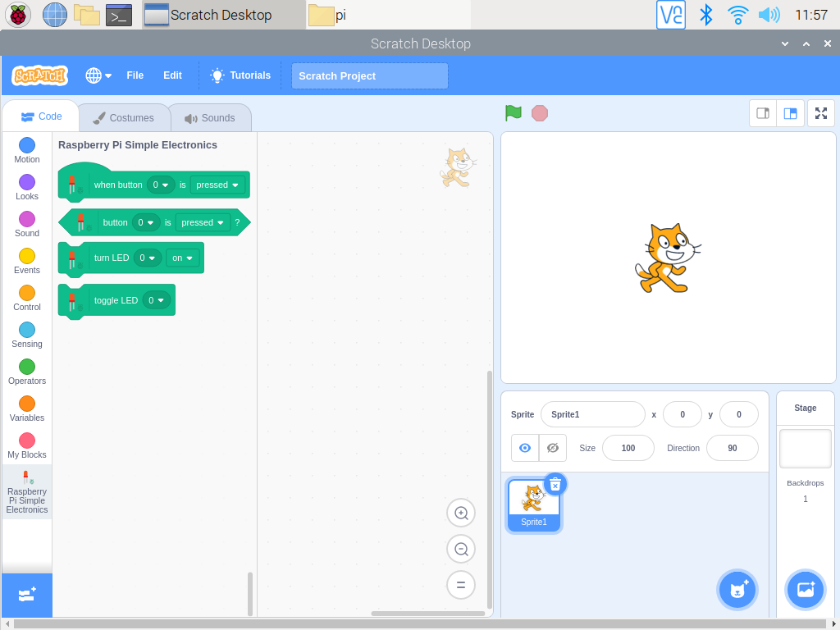Screen dimensions: 840x630
Task: Click the sprite x position field
Action: 682,414
